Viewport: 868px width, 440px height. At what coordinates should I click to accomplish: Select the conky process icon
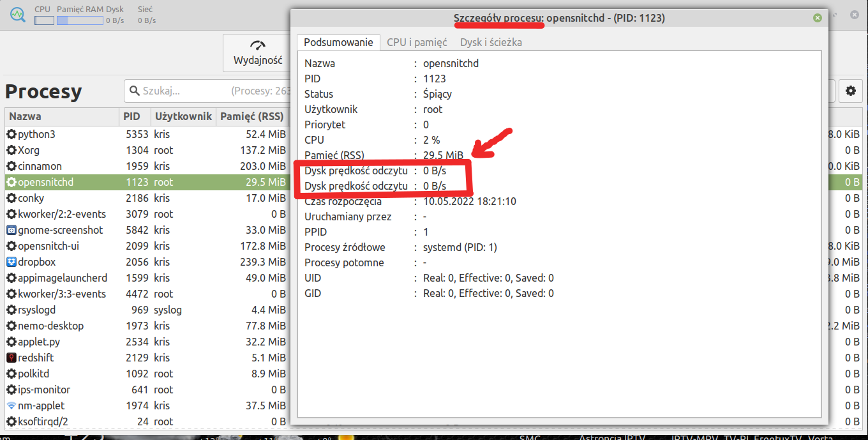pos(11,198)
